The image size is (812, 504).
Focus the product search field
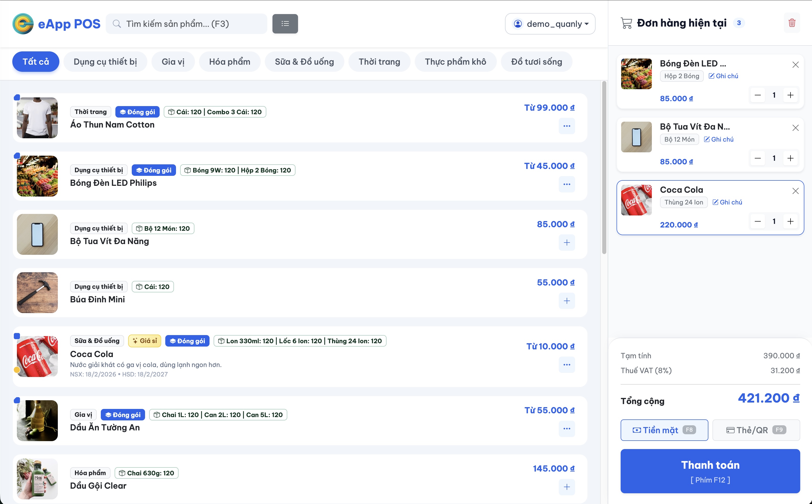[x=186, y=24]
